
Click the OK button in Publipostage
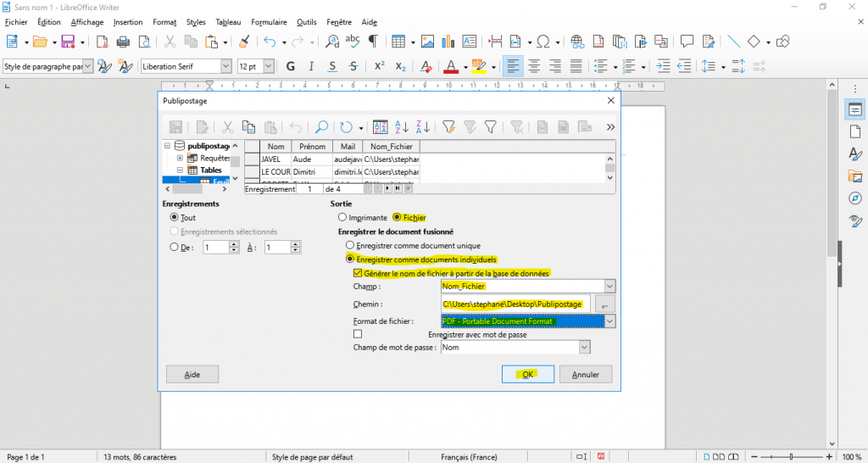pos(527,375)
